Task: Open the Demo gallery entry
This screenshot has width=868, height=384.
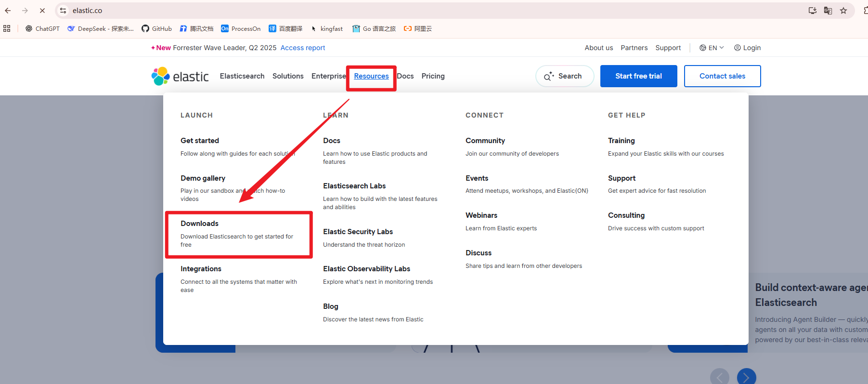Action: (x=203, y=178)
